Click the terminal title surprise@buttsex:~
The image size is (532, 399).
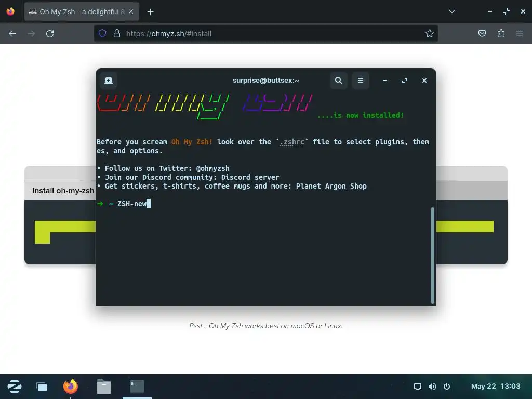pyautogui.click(x=265, y=81)
